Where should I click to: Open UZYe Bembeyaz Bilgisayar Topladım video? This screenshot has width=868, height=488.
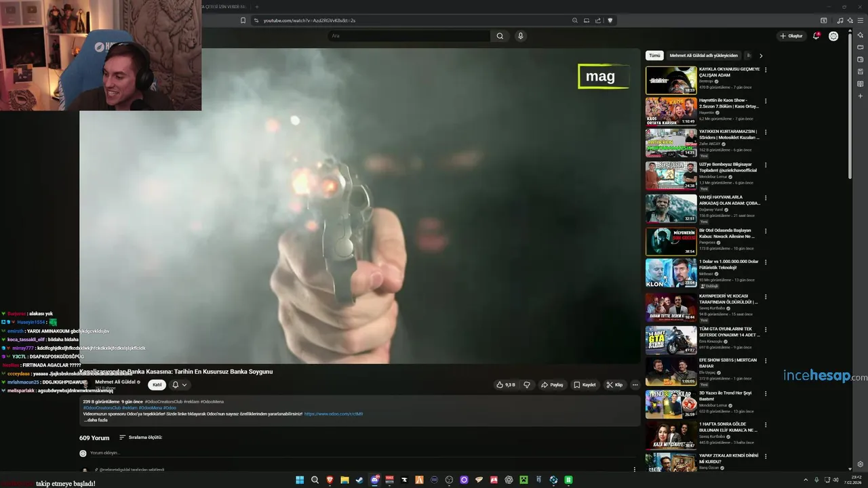point(702,176)
